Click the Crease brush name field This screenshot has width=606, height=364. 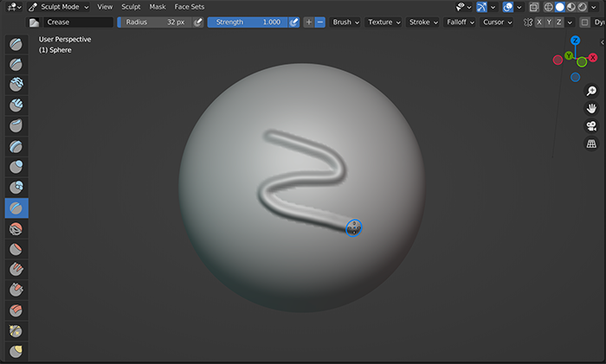[78, 22]
